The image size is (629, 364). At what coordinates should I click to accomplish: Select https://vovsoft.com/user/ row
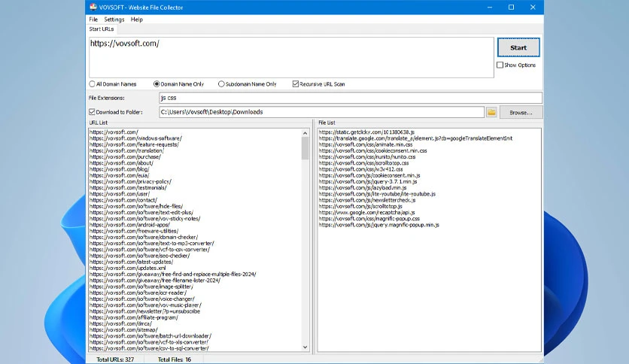pos(120,194)
